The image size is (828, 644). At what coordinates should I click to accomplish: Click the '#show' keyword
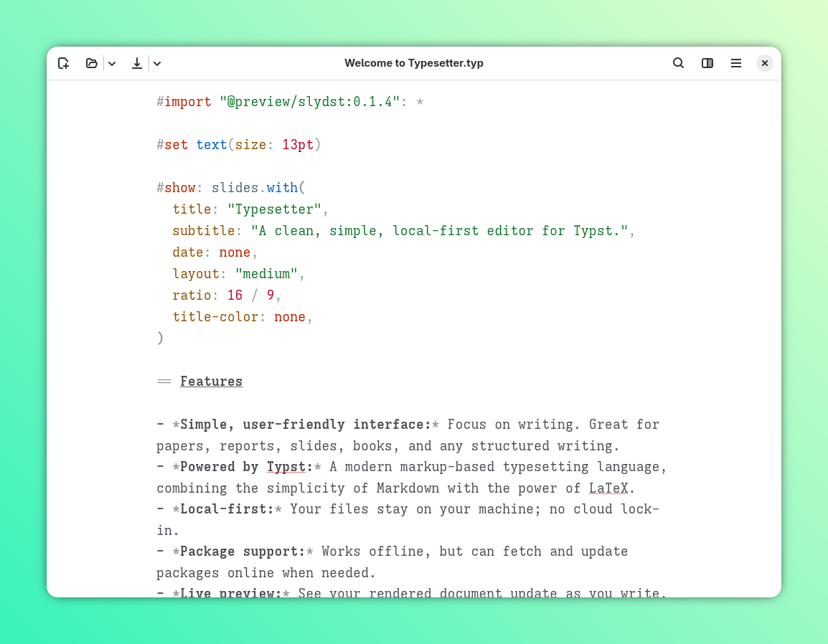(176, 187)
